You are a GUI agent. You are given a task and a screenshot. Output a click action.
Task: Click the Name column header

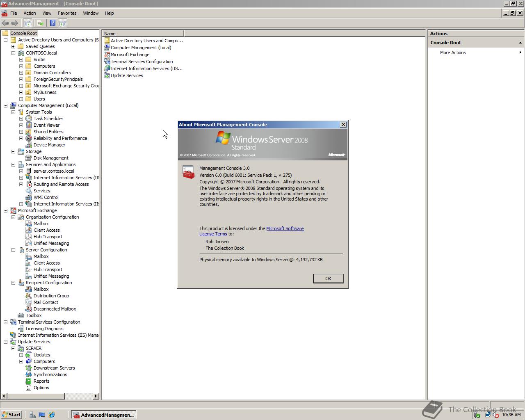pyautogui.click(x=143, y=34)
